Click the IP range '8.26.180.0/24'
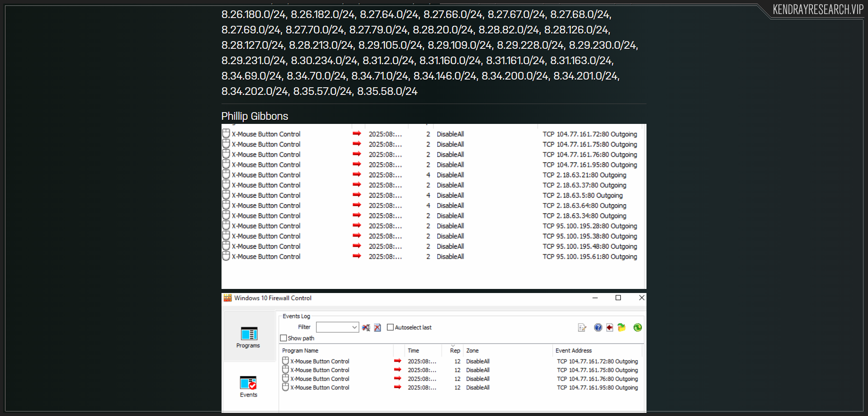868x416 pixels. pyautogui.click(x=254, y=14)
